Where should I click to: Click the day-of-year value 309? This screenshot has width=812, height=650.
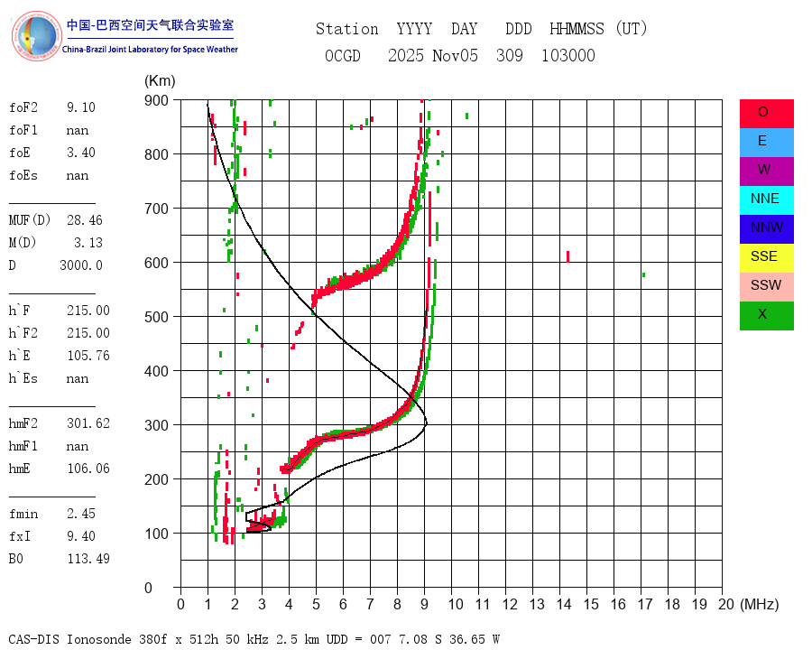pos(510,55)
